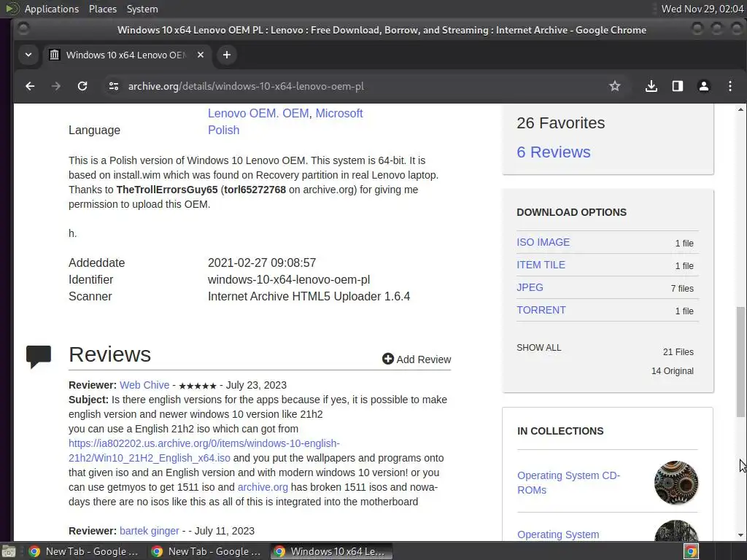Open the Lenovo OEM. OEM topic link
The height and width of the screenshot is (560, 747).
(x=258, y=113)
